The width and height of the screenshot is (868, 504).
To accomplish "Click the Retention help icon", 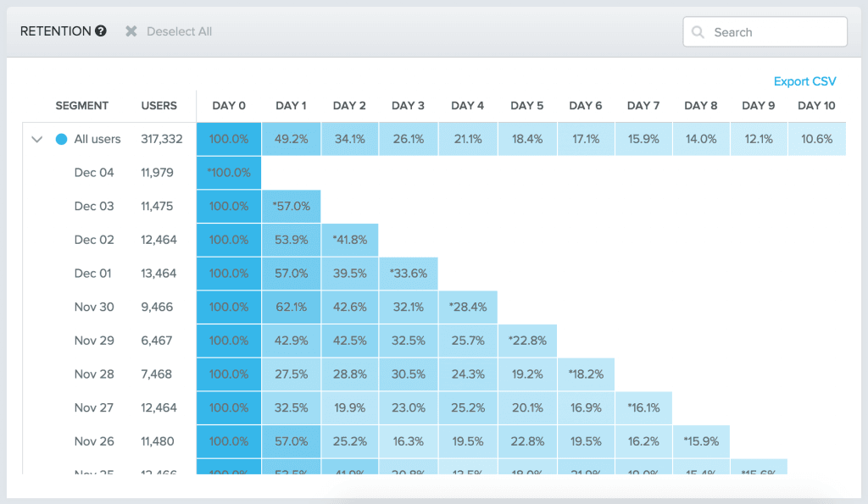I will (x=101, y=30).
